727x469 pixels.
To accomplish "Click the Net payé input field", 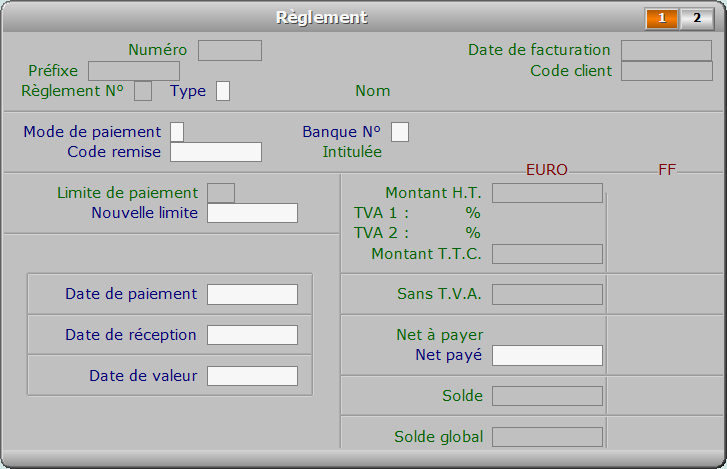I will click(547, 355).
